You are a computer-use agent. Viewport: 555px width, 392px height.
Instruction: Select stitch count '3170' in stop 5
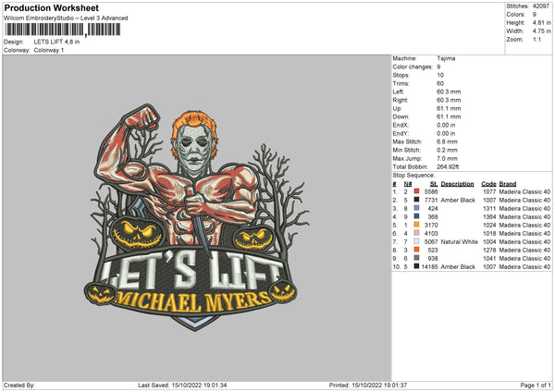[431, 225]
